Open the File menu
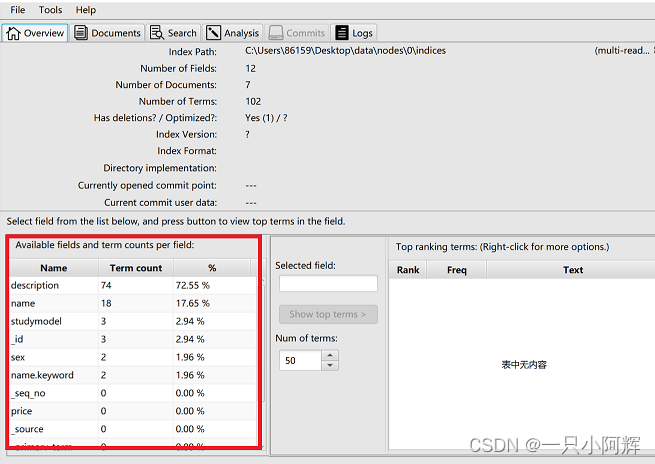The height and width of the screenshot is (464, 655). coord(18,10)
